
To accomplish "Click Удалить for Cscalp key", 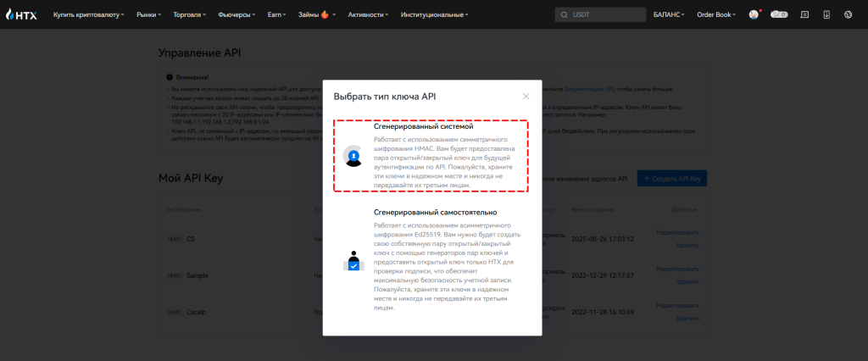I will pyautogui.click(x=687, y=318).
